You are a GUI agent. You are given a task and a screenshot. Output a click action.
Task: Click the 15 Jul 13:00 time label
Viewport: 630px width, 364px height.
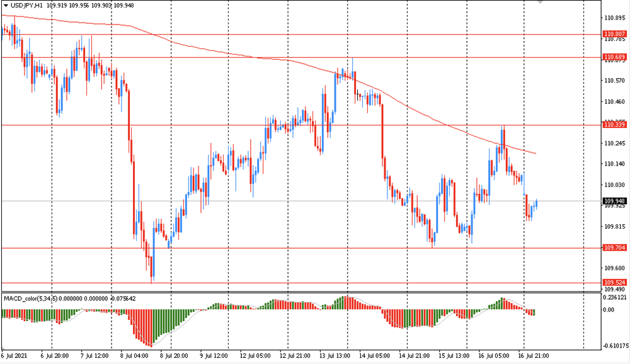pyautogui.click(x=454, y=356)
